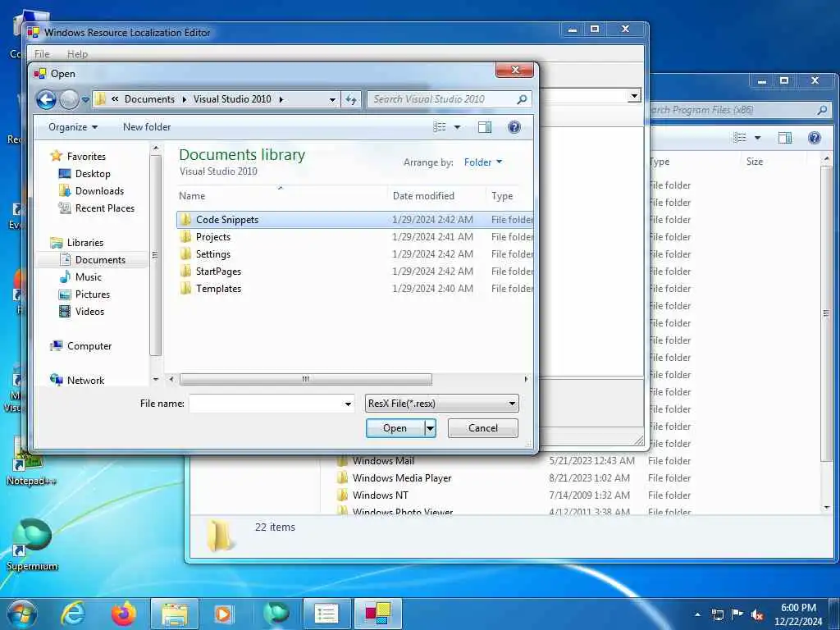The image size is (840, 630).
Task: Click the Libraries heading in navigation pane
Action: [84, 243]
